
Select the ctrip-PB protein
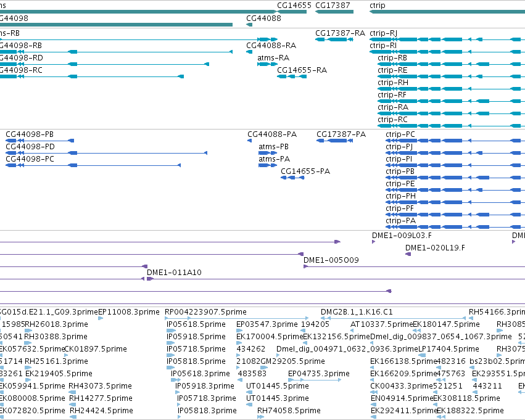pyautogui.click(x=455, y=178)
